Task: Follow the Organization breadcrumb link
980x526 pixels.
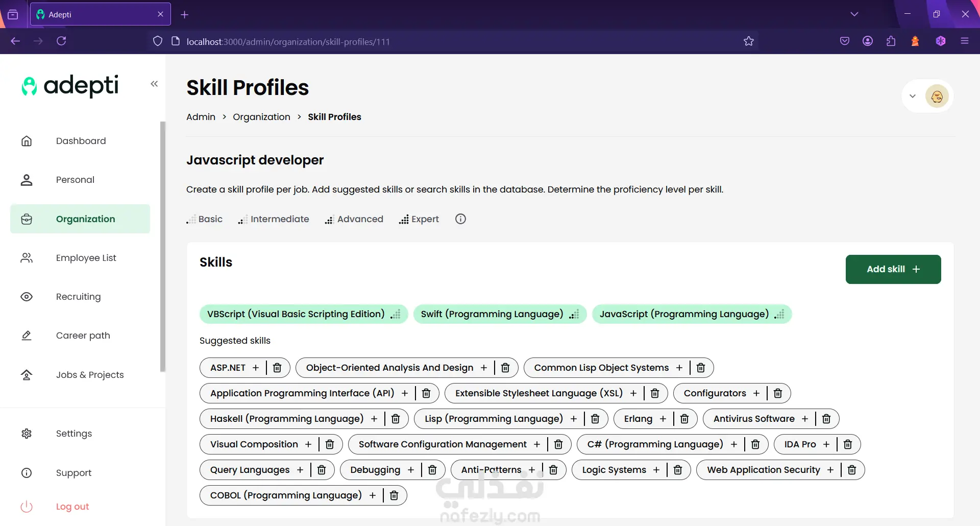Action: (x=261, y=117)
